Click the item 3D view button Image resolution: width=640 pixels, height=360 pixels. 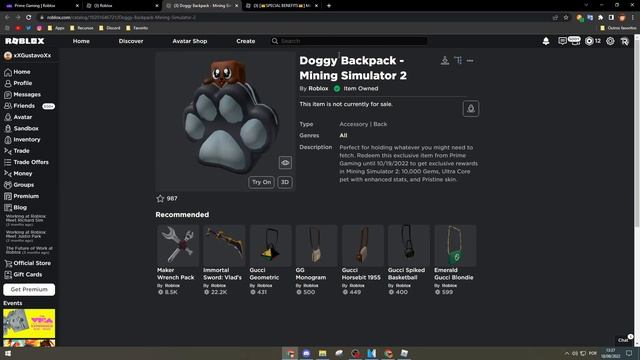tap(285, 182)
